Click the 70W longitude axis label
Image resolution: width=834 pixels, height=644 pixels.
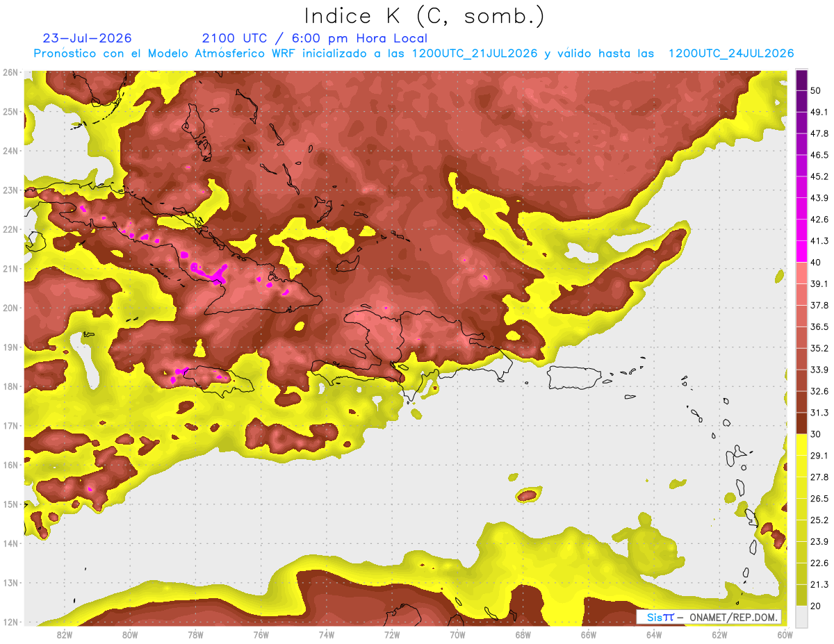click(x=457, y=635)
